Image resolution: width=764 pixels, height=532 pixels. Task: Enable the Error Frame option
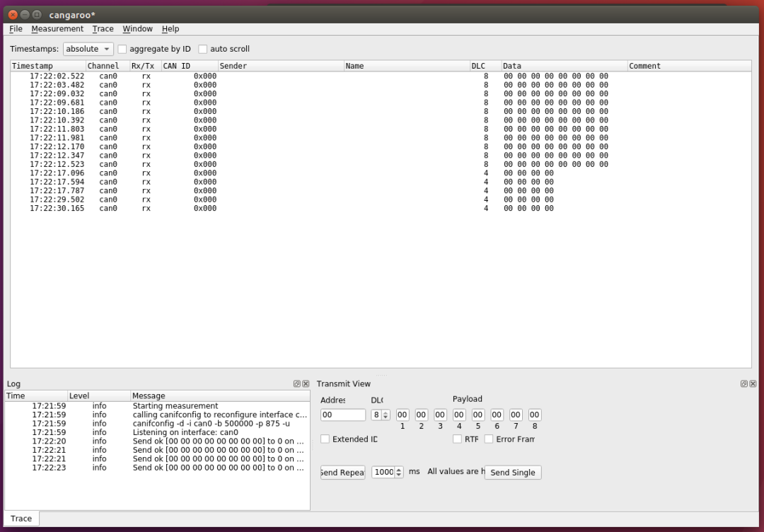[x=488, y=439]
